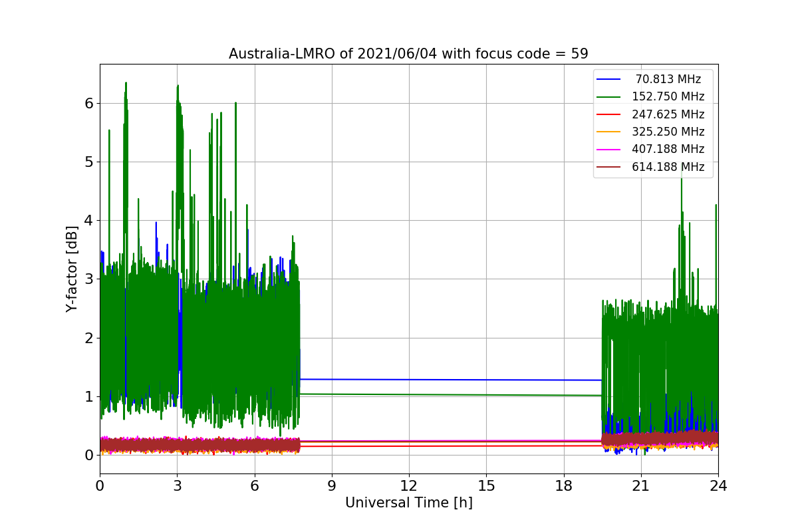Click the green line swatch in legend
798x532 pixels.
click(x=609, y=97)
